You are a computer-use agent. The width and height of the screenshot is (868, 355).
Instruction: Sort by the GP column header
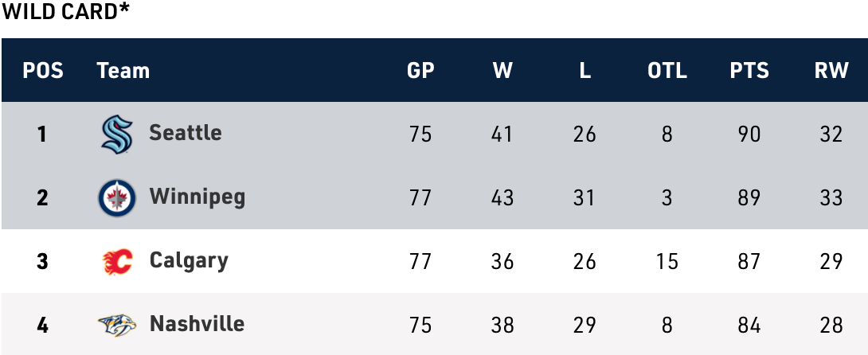pos(420,71)
